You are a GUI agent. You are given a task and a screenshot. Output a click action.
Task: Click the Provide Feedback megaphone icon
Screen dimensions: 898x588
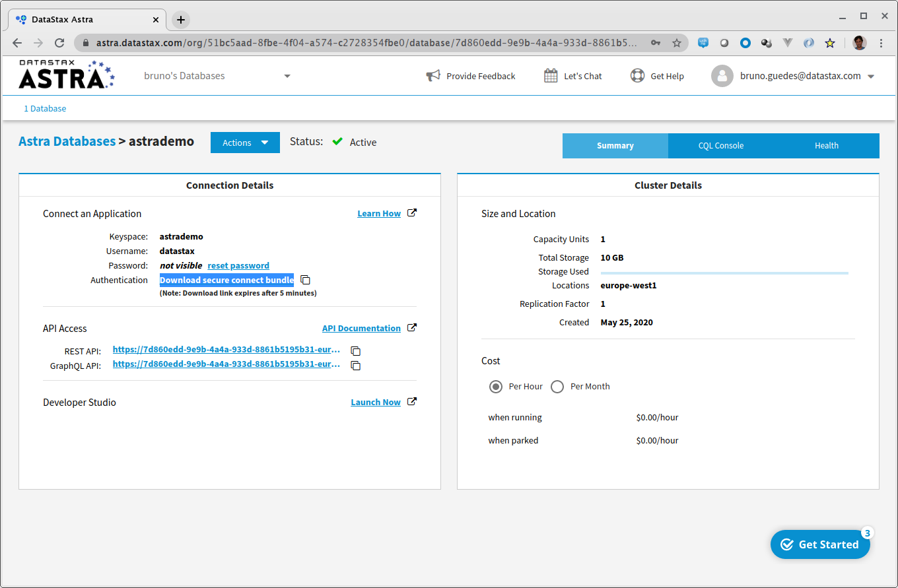(433, 76)
